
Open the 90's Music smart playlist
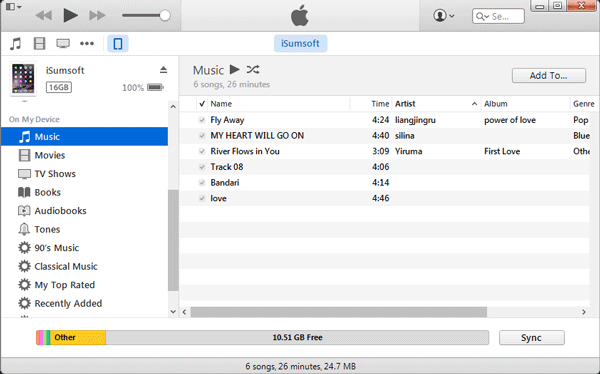pyautogui.click(x=84, y=248)
